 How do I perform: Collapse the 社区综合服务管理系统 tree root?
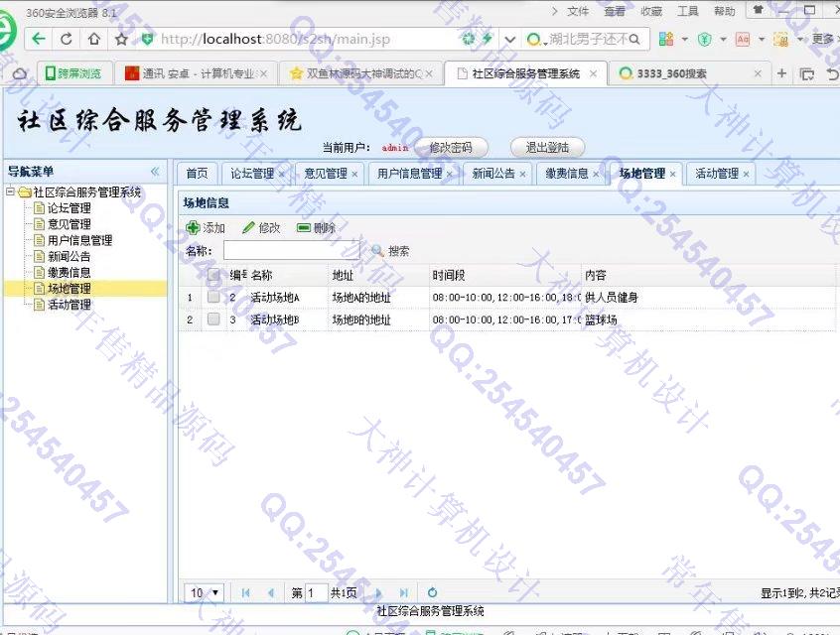coord(11,192)
